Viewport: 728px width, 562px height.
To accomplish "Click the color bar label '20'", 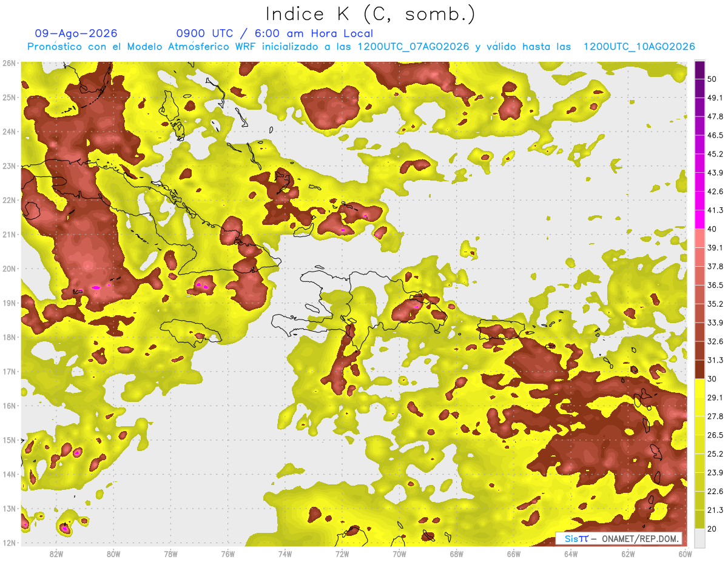I will [x=712, y=529].
